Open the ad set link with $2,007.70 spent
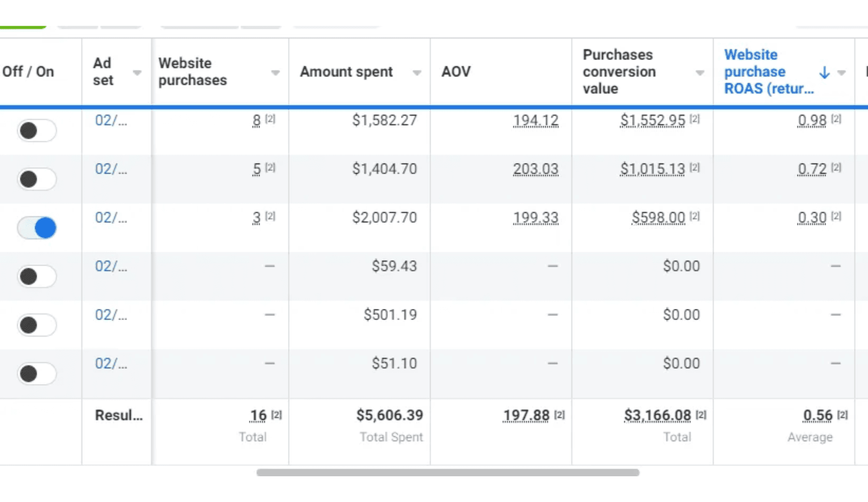Image resolution: width=868 pixels, height=502 pixels. coord(111,218)
